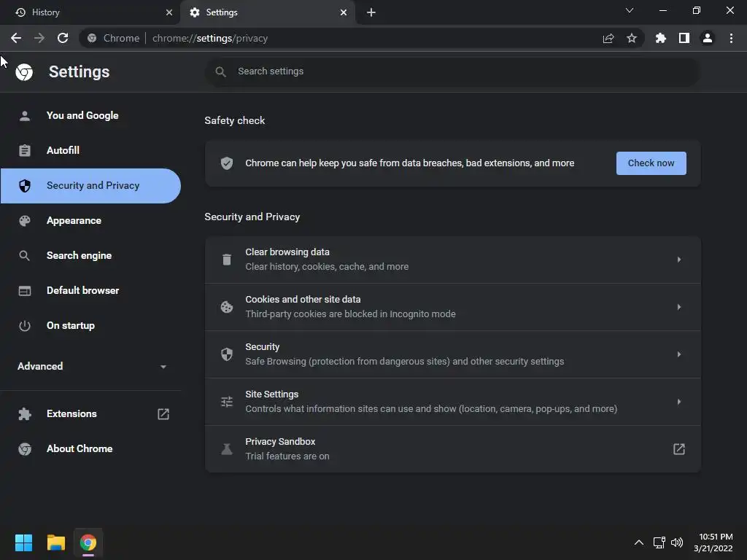This screenshot has width=747, height=560.
Task: Click the Chrome taskbar icon
Action: pyautogui.click(x=88, y=542)
